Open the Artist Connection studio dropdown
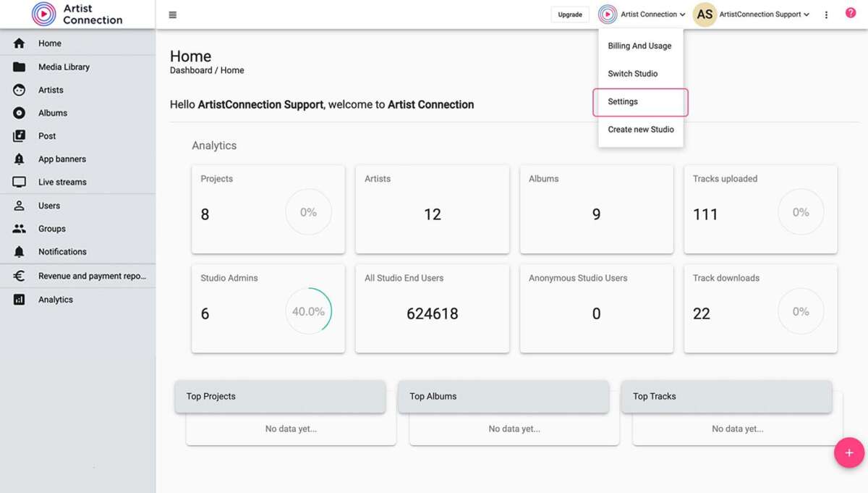This screenshot has height=493, width=868. point(641,14)
